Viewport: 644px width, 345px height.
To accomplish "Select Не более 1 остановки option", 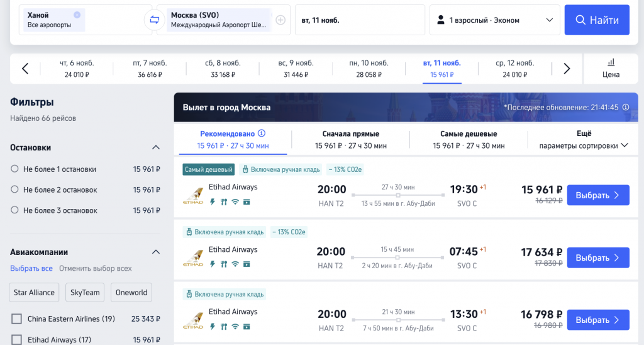I will tap(14, 169).
